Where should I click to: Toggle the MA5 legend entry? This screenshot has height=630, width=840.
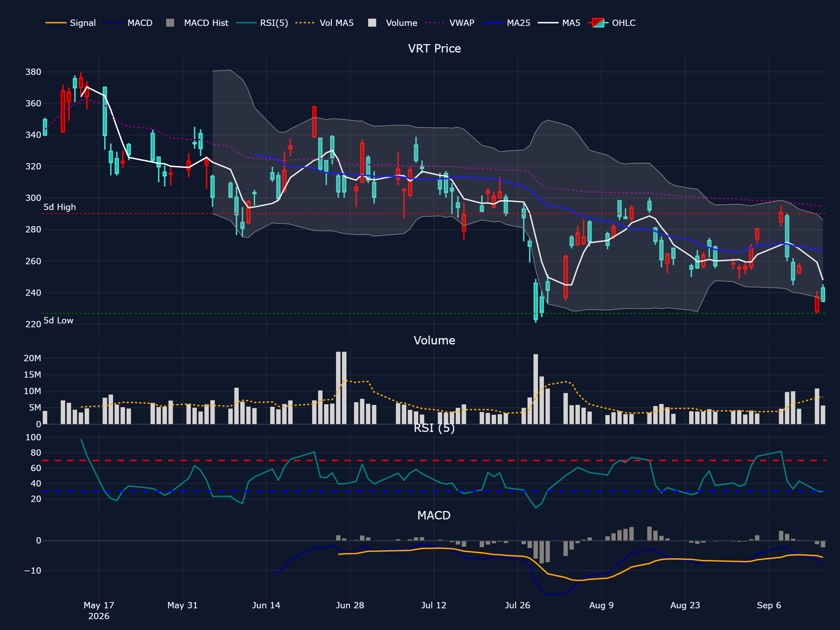pyautogui.click(x=559, y=23)
